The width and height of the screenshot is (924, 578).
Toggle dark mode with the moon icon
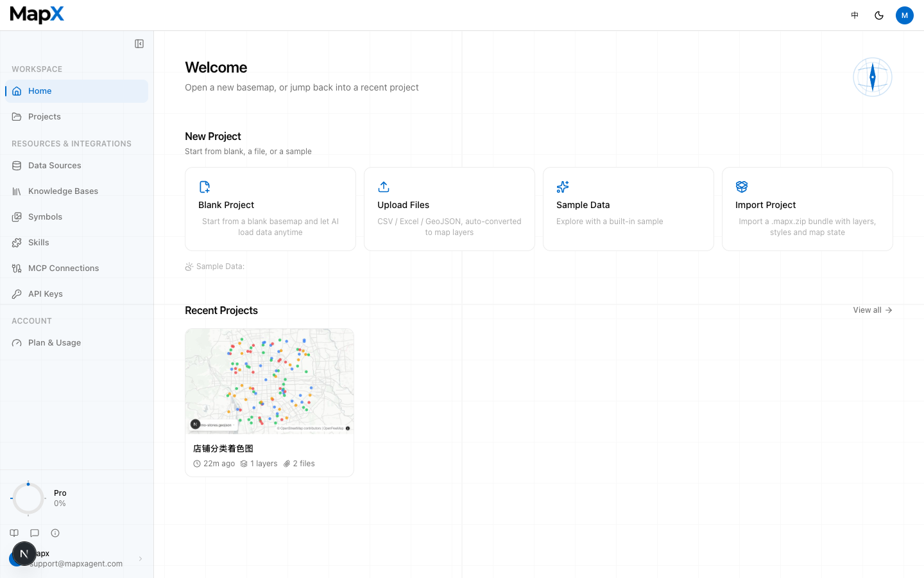pos(879,15)
